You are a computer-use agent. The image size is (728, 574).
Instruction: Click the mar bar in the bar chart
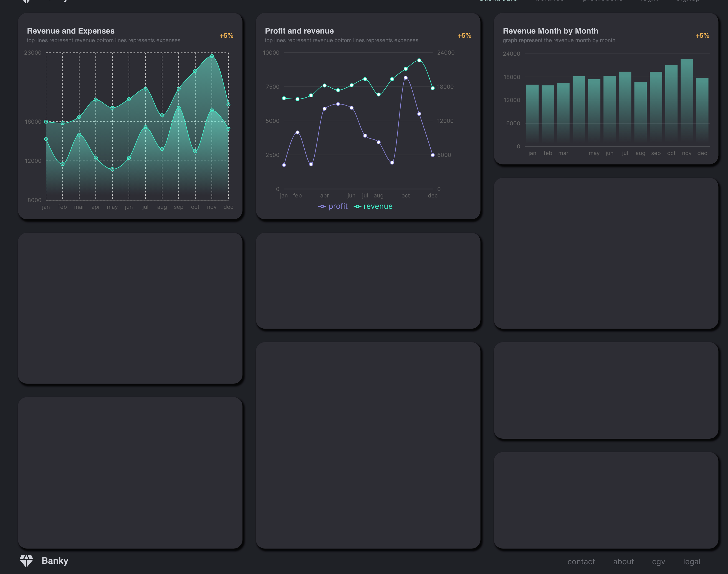[563, 114]
